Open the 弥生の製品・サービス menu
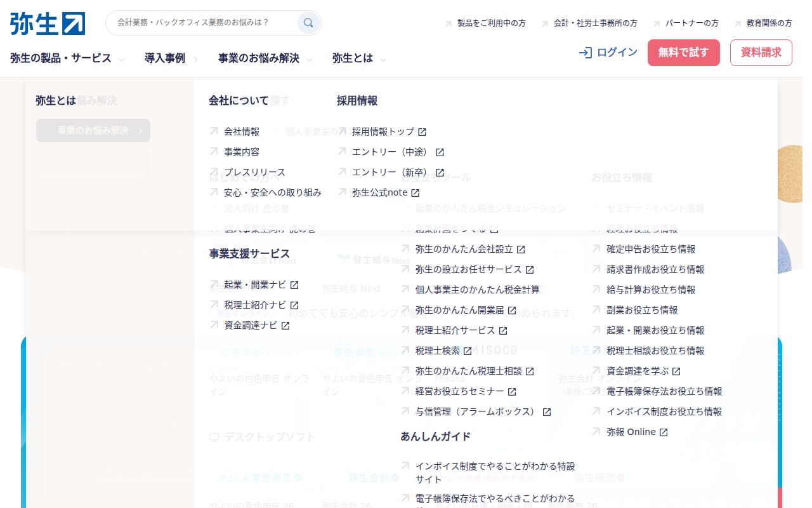This screenshot has height=508, width=812. [x=61, y=58]
